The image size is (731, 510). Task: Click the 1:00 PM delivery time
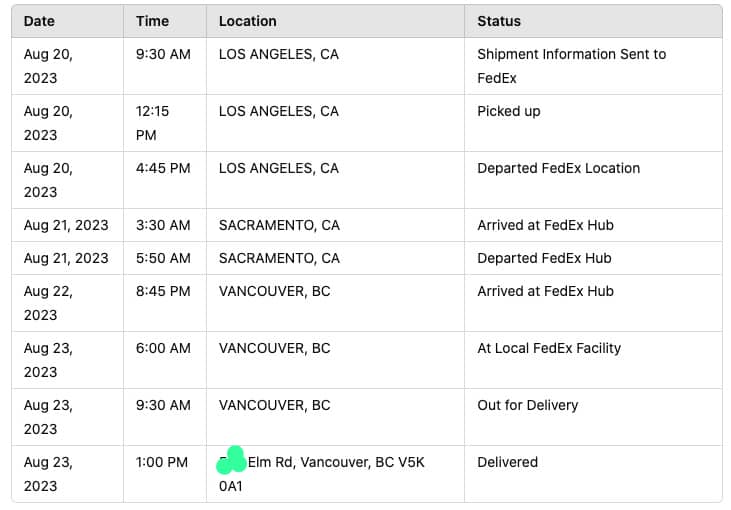162,462
